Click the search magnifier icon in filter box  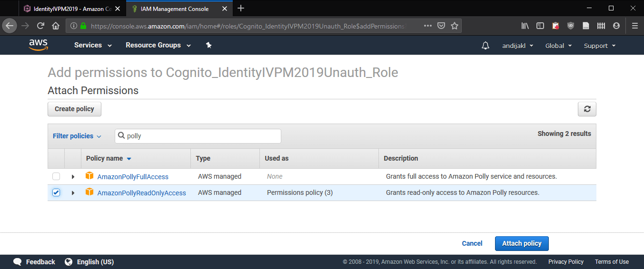tap(121, 136)
